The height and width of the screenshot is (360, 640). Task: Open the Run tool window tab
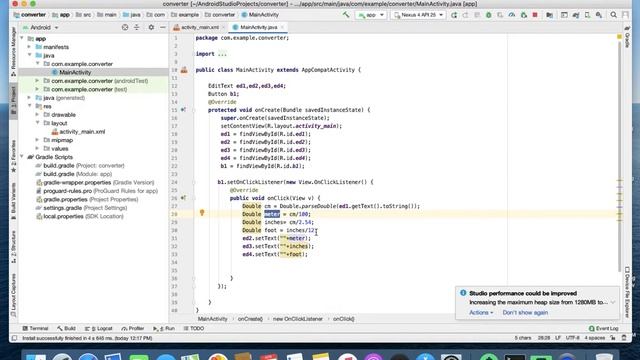tap(164, 328)
